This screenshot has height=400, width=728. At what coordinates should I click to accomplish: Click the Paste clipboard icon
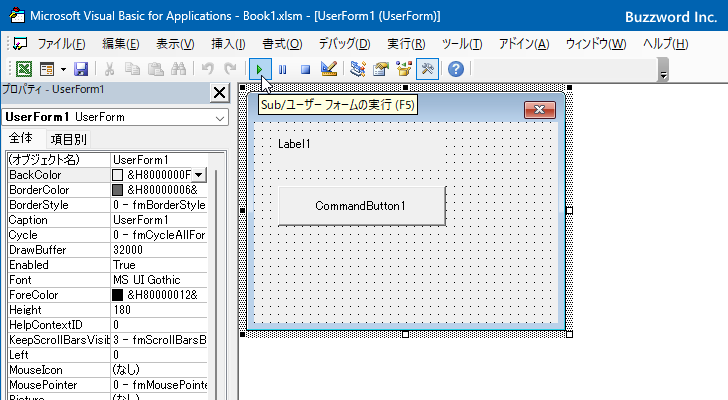[156, 69]
